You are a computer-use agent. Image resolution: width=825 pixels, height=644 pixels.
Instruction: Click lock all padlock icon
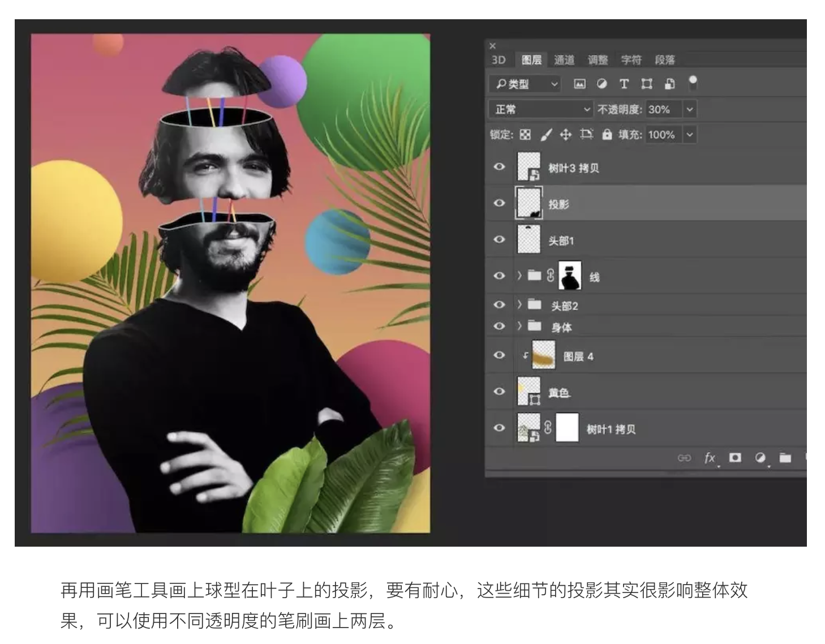pos(607,134)
